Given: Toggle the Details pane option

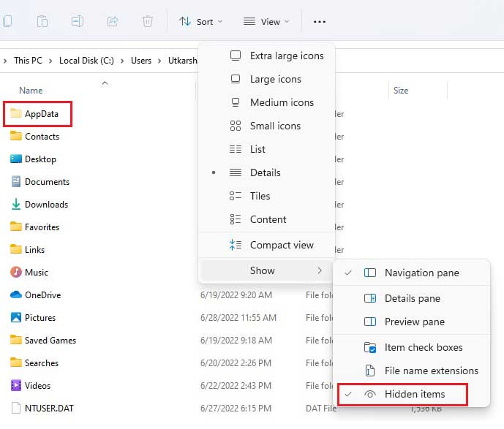Looking at the screenshot, I should (411, 299).
